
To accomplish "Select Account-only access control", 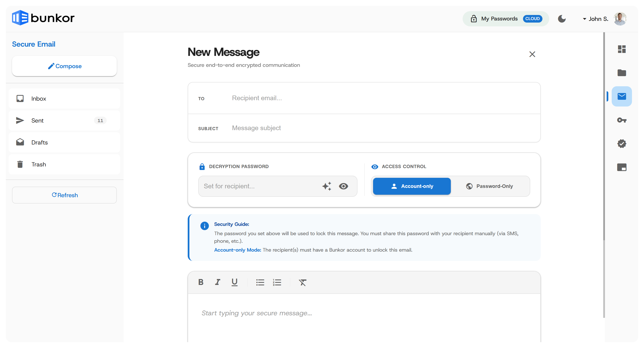I will tap(412, 186).
